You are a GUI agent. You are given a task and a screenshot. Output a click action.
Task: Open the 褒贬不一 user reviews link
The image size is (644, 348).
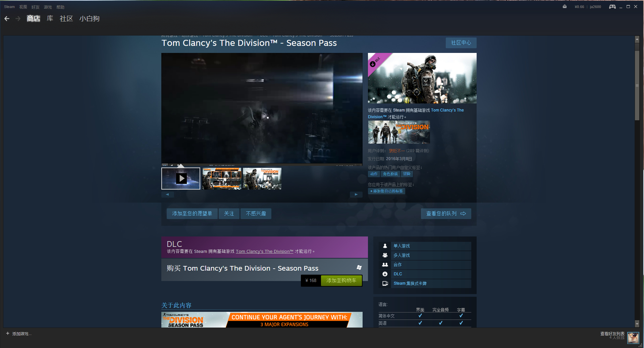[397, 151]
